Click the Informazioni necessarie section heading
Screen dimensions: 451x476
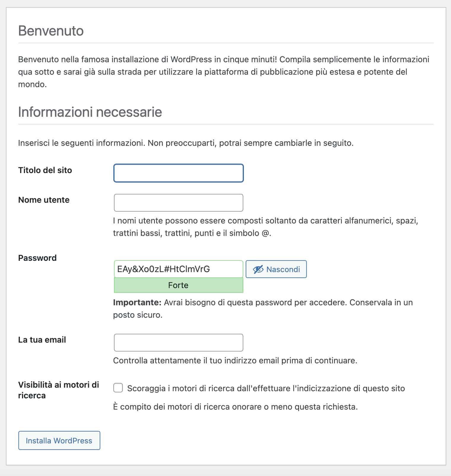(x=90, y=112)
